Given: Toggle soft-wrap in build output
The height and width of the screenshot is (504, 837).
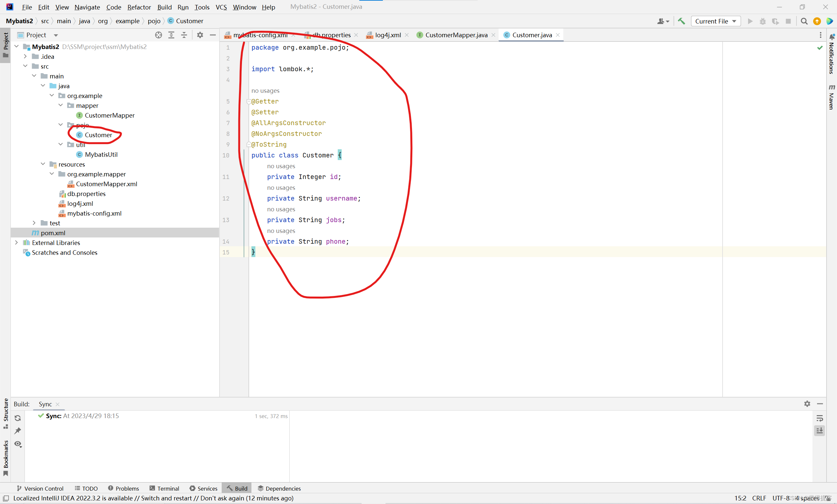Looking at the screenshot, I should pos(819,418).
